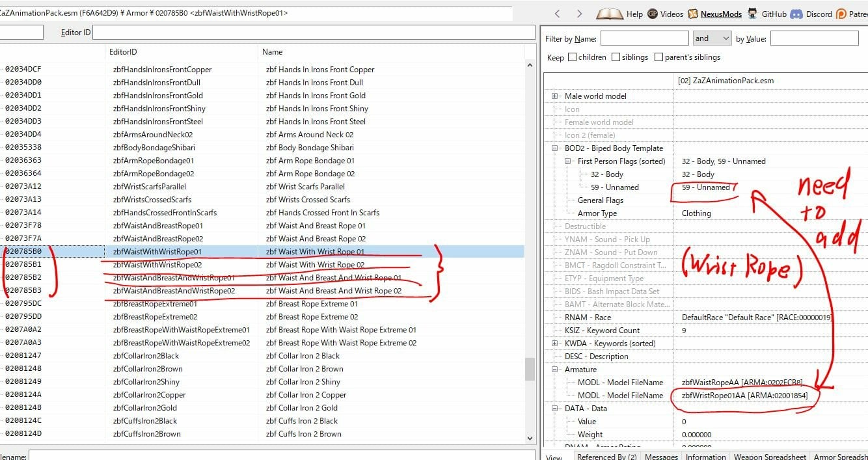
Task: Open the GitHub octocat icon
Action: click(x=752, y=14)
